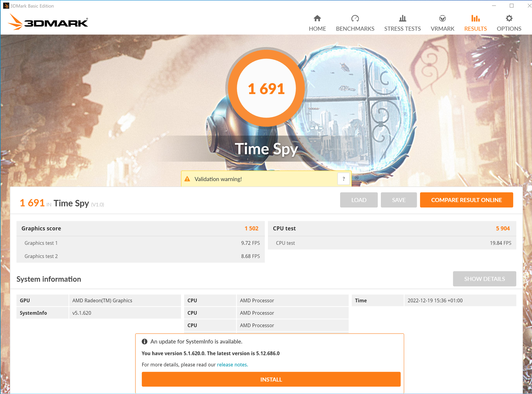532x394 pixels.
Task: Click the Benchmarks gauge icon
Action: (x=355, y=18)
